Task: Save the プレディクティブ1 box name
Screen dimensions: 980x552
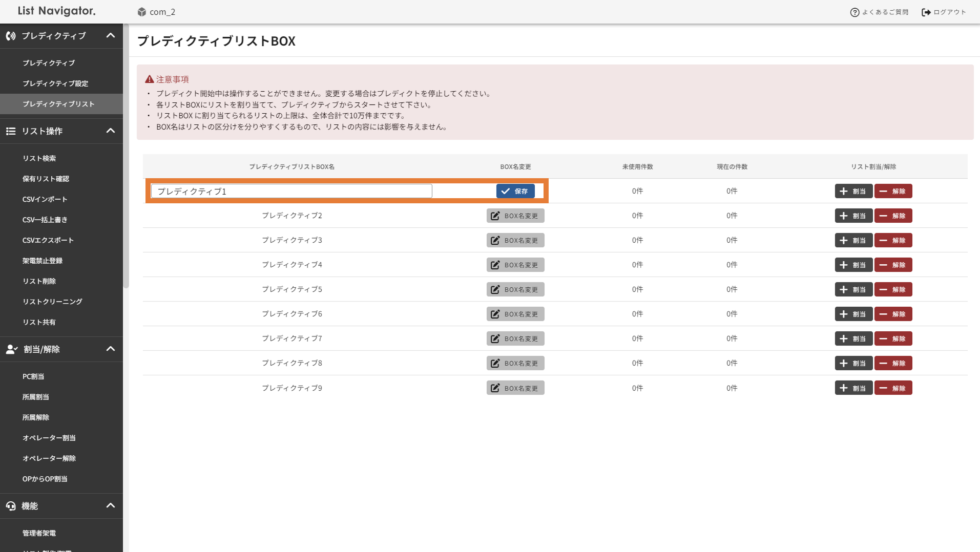Action: point(515,191)
